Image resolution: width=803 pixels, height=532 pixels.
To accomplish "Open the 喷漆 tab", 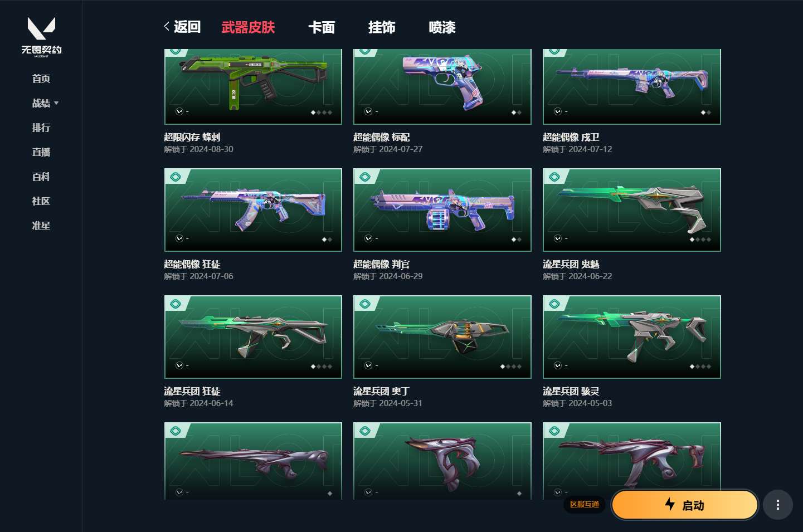I will (442, 27).
